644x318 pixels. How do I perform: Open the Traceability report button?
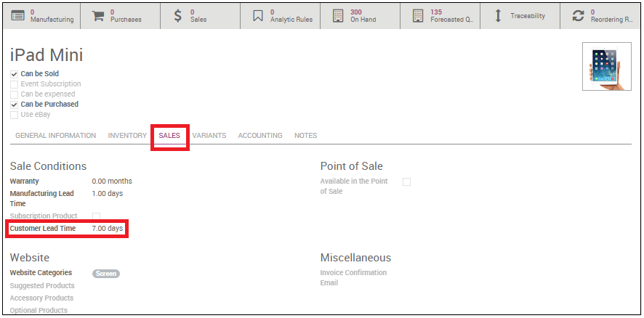(x=520, y=17)
